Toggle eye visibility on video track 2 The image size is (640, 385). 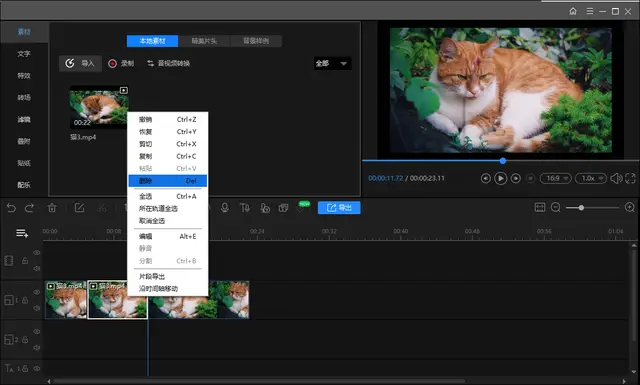coord(37,332)
